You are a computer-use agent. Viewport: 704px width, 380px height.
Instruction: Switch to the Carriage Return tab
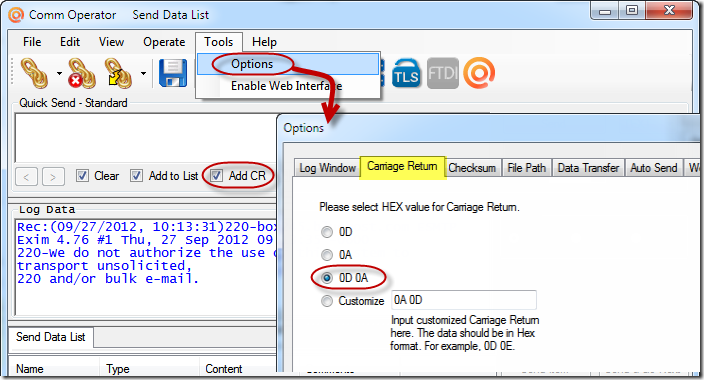tap(402, 167)
